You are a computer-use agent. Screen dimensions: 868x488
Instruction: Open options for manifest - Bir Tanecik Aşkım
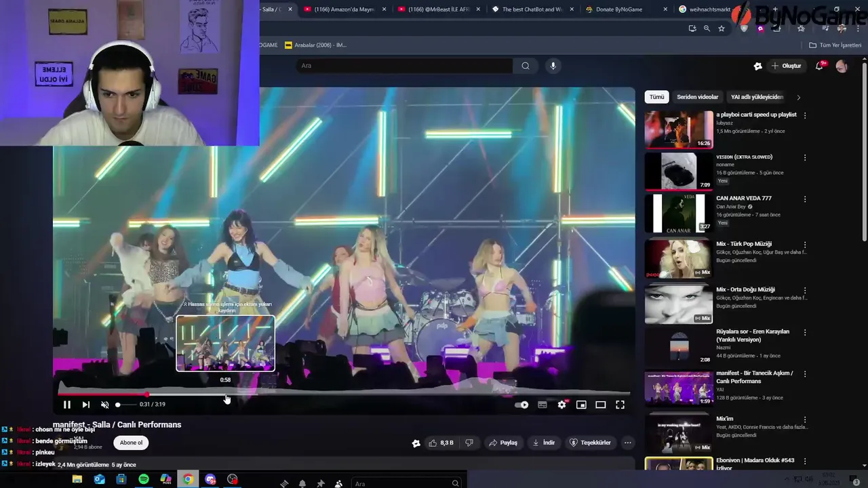pyautogui.click(x=805, y=373)
